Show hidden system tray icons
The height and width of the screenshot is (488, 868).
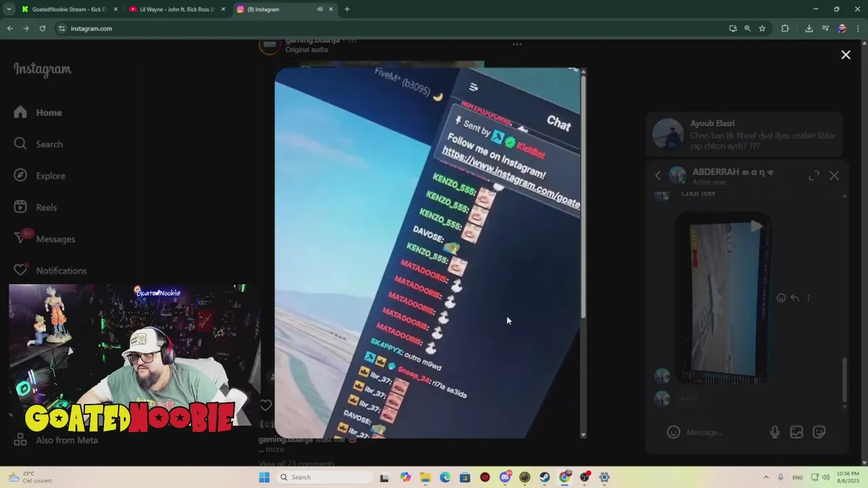click(766, 477)
